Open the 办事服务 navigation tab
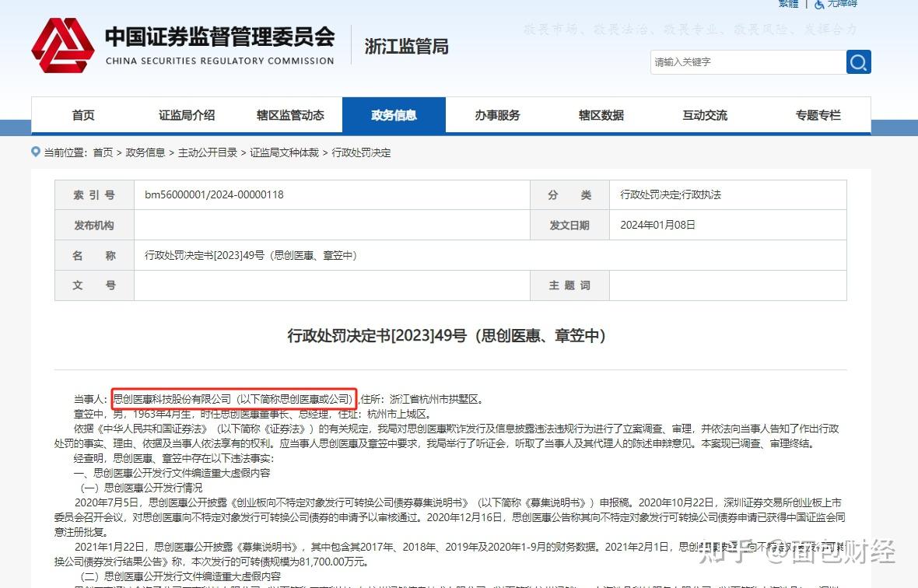918x588 pixels. pos(498,115)
